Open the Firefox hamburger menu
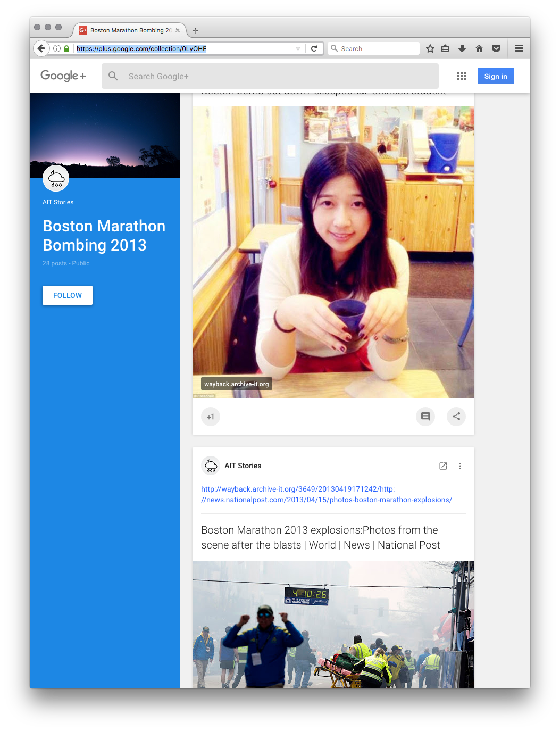This screenshot has width=560, height=731. pos(519,48)
